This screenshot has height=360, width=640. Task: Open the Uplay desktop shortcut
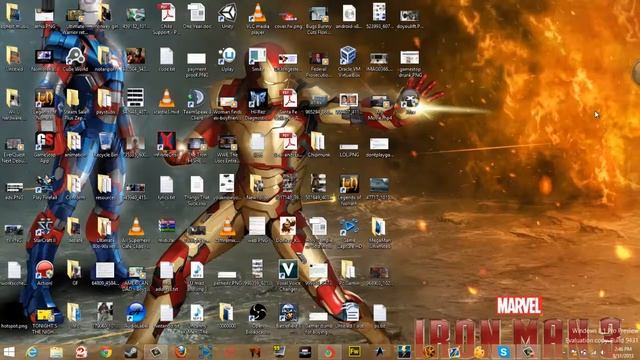[227, 60]
